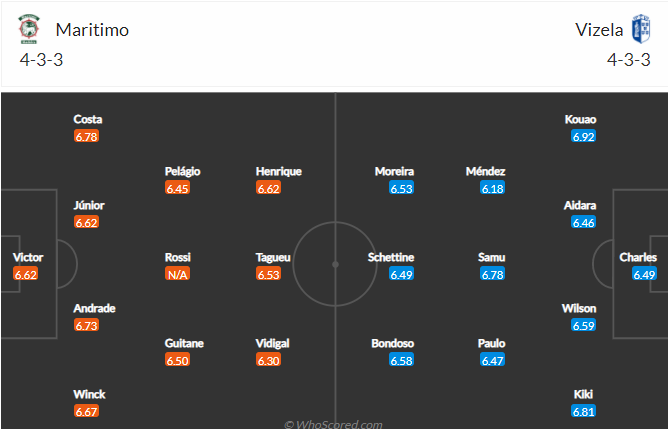Click Kouao's 6.92 rating badge
Viewport: 668px width, 429px height.
[x=583, y=136]
